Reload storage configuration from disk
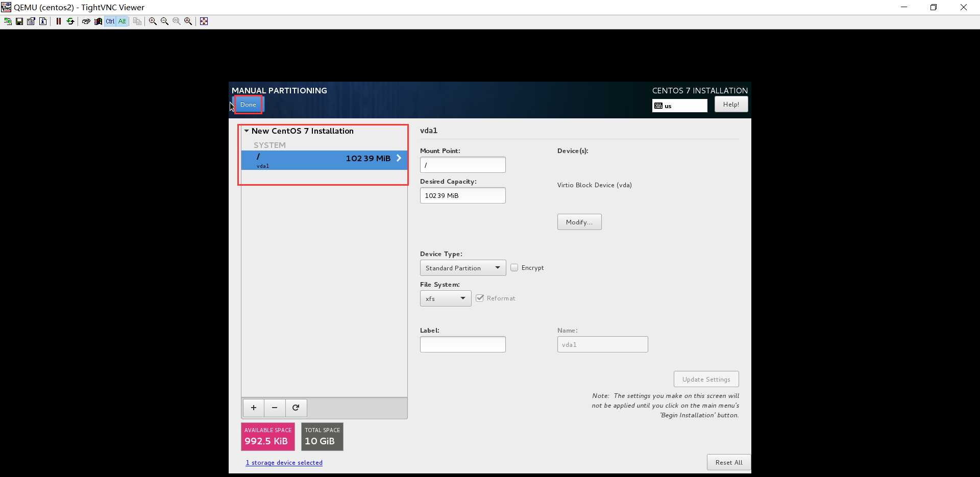The image size is (980, 477). coord(296,408)
